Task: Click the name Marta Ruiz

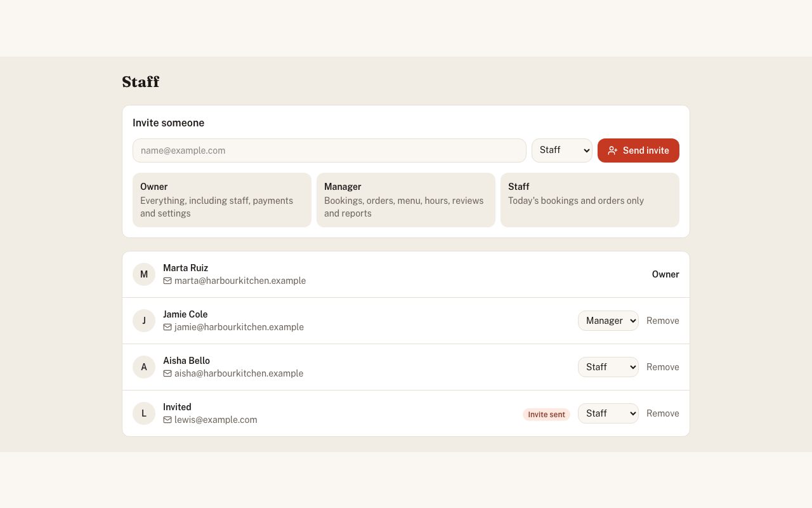Action: (185, 268)
